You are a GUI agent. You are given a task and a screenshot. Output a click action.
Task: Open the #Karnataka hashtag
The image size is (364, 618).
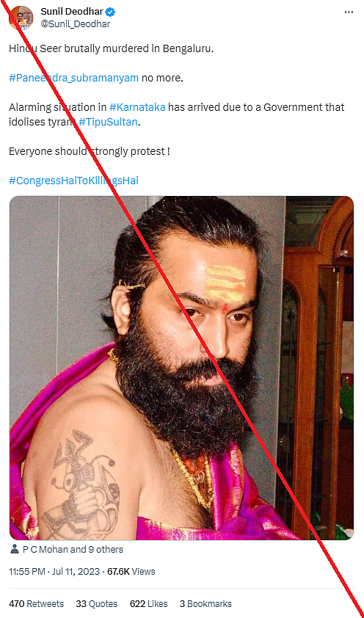click(137, 107)
